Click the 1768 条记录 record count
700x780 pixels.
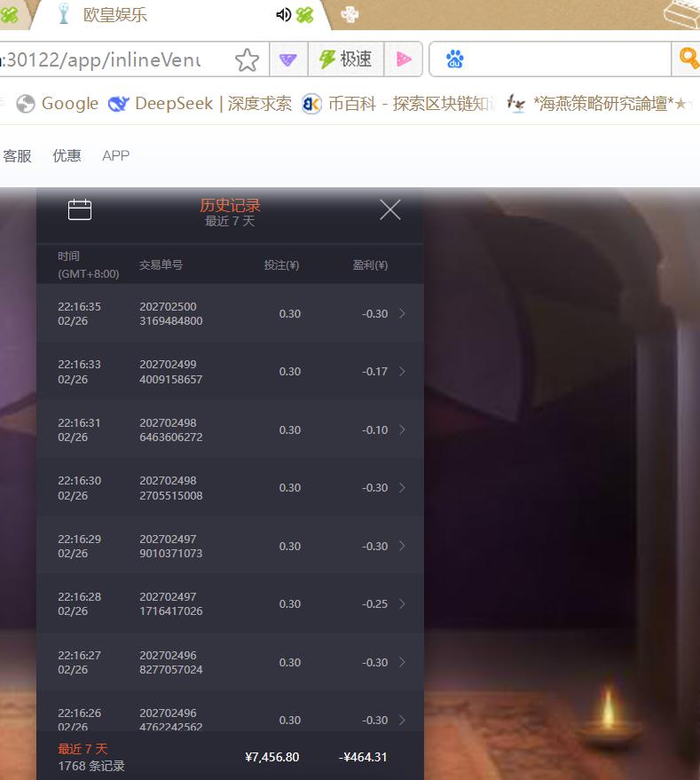click(91, 766)
